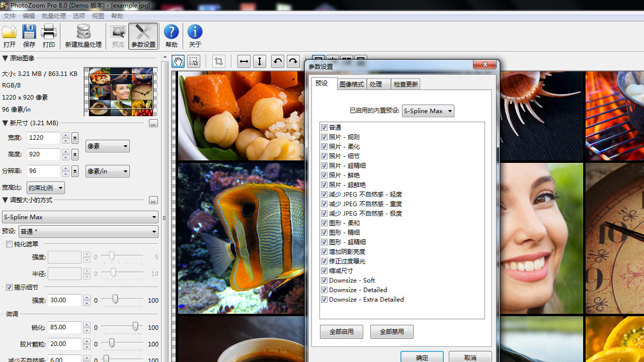The image size is (644, 362).
Task: Uncheck the Downsize - Soft preset
Action: [x=325, y=280]
